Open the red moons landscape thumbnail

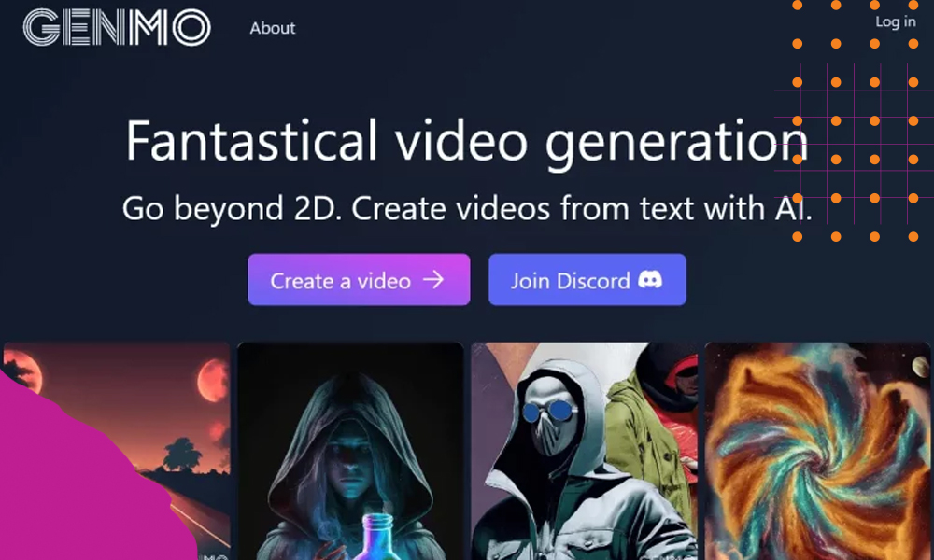click(x=117, y=451)
